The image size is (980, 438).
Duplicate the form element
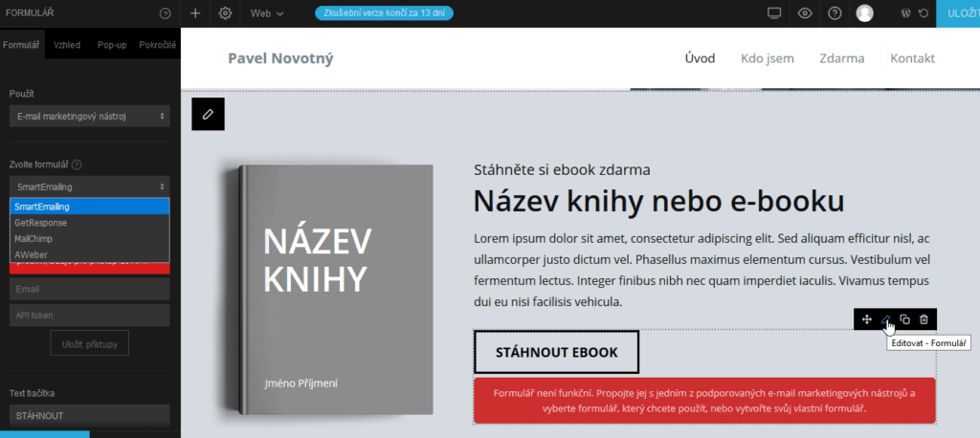(904, 319)
